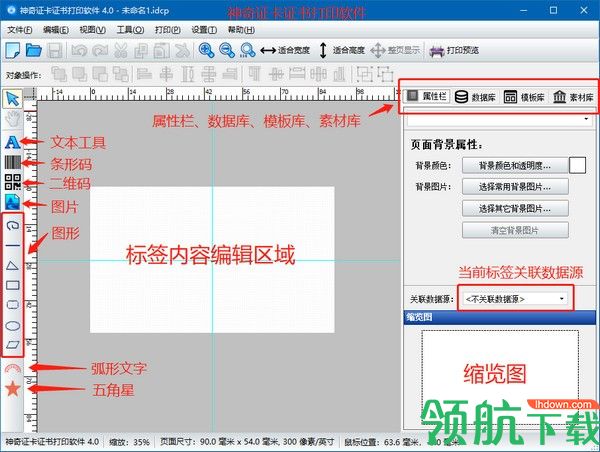Select the rectangle shape tool
The height and width of the screenshot is (452, 600).
click(13, 285)
